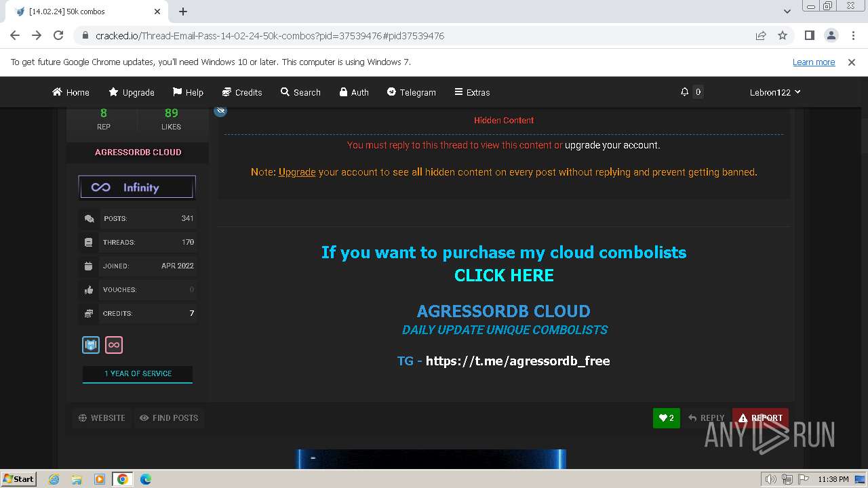Click the taskbar clock 11:38 PM

(833, 479)
